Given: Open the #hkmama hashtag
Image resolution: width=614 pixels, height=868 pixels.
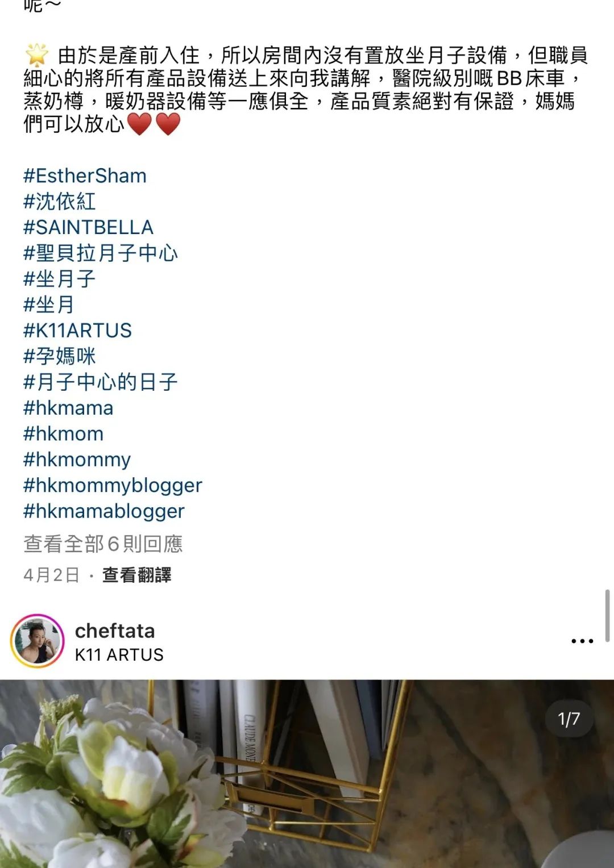Looking at the screenshot, I should (68, 408).
